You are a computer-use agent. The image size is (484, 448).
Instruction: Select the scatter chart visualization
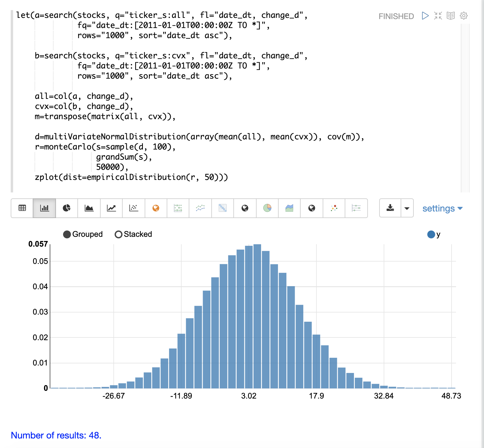tap(134, 208)
